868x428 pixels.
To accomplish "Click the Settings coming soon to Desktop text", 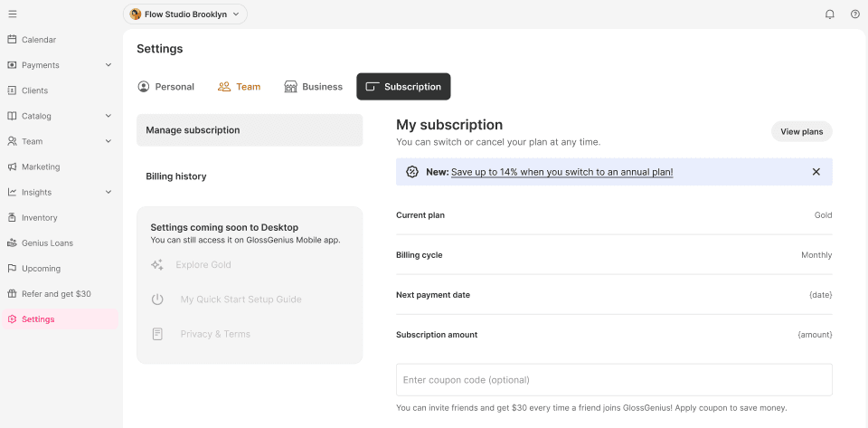I will click(224, 227).
